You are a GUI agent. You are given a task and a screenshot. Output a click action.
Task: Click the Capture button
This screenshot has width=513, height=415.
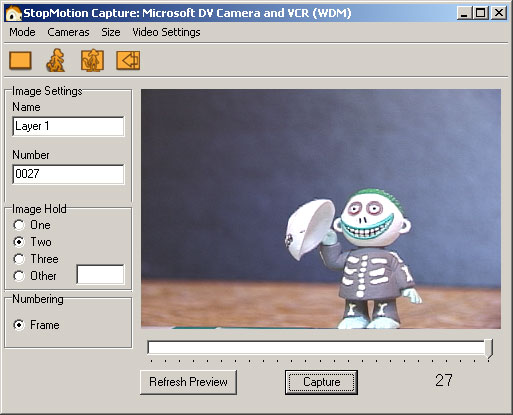click(321, 382)
